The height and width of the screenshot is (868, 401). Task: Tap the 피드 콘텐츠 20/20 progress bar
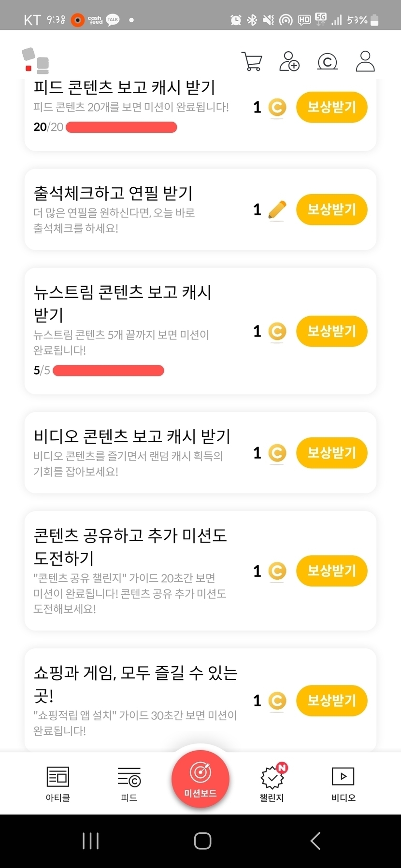point(121,127)
